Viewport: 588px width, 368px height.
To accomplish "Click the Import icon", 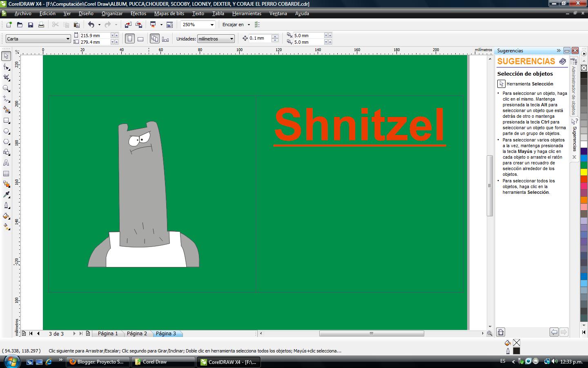I will click(x=128, y=25).
